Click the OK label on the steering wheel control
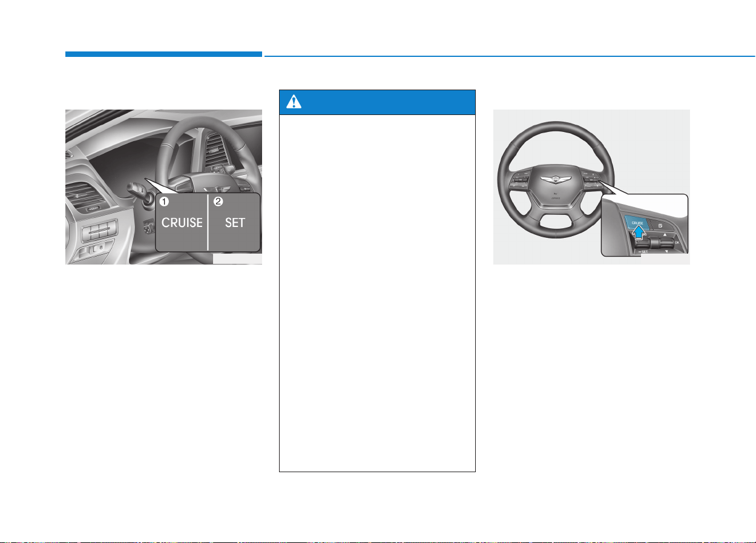The image size is (756, 543). [677, 243]
